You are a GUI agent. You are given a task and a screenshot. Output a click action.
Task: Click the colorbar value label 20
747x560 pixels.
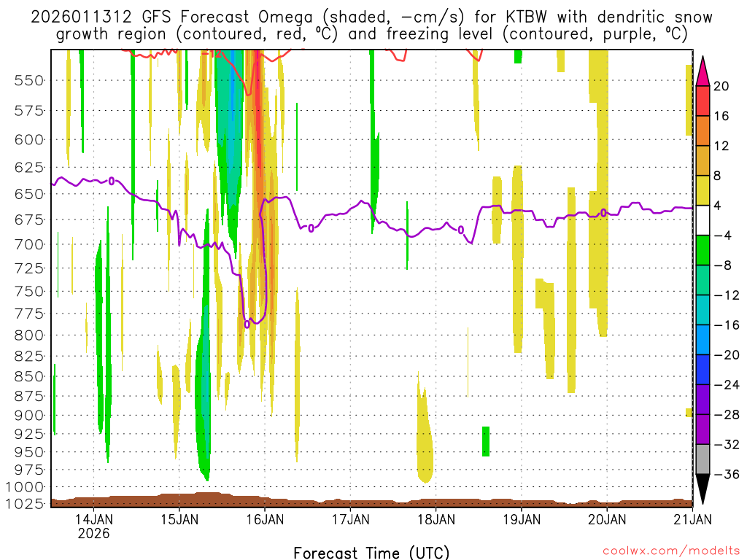pos(721,86)
